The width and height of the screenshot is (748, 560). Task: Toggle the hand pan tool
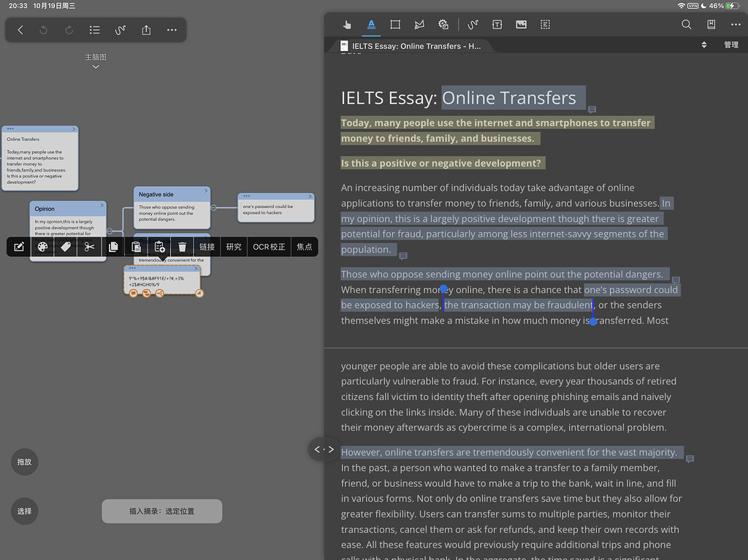pyautogui.click(x=347, y=25)
